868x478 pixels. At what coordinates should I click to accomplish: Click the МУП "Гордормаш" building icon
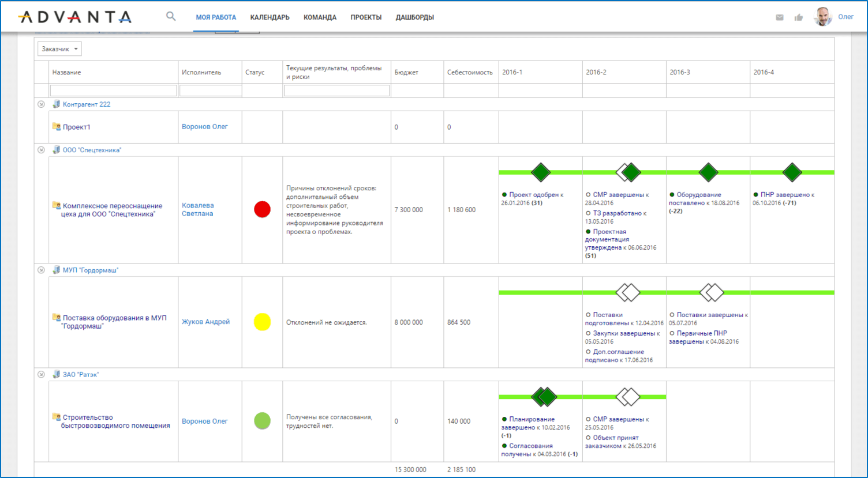pos(56,270)
